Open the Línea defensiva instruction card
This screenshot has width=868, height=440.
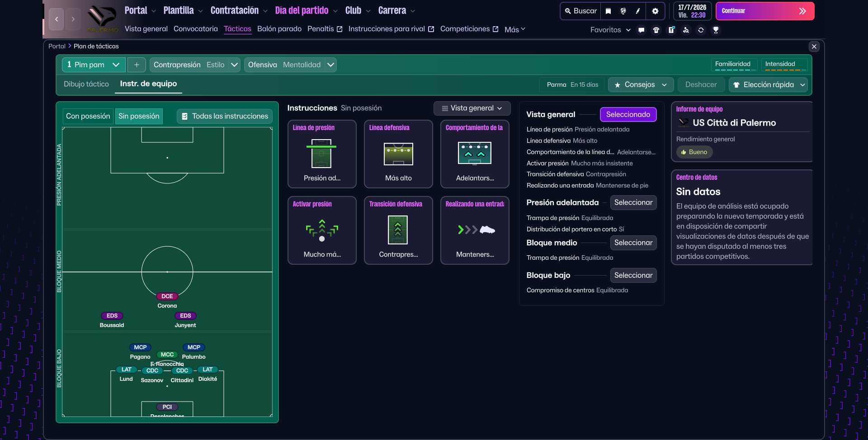[398, 154]
